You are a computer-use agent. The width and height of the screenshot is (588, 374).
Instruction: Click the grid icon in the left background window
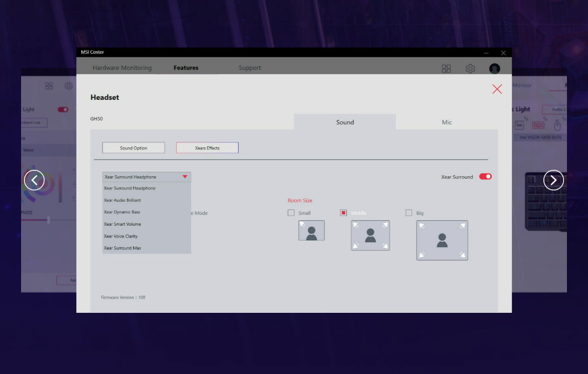point(49,86)
